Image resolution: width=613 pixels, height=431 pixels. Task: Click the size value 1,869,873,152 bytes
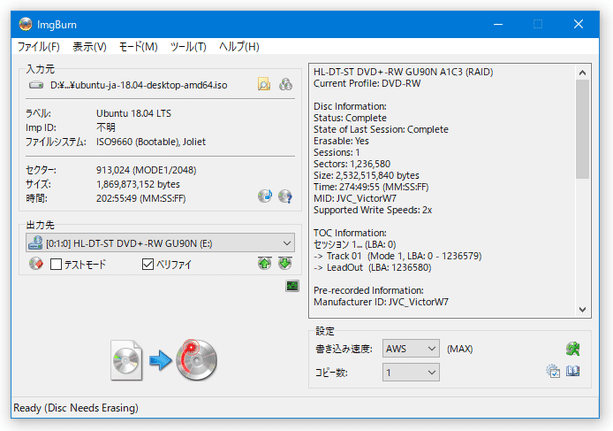(x=138, y=184)
